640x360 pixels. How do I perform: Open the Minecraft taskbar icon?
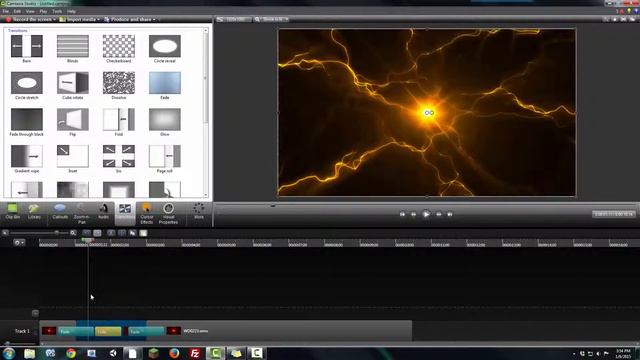tap(153, 353)
